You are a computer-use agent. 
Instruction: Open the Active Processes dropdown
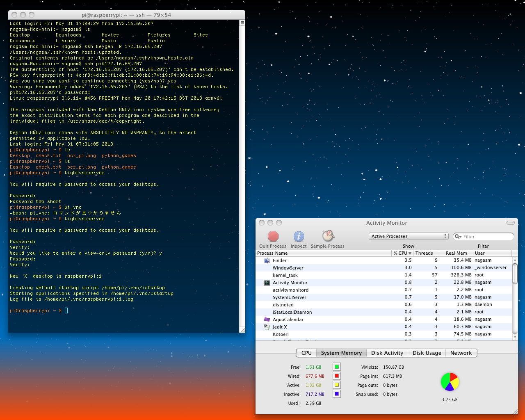[x=409, y=236]
